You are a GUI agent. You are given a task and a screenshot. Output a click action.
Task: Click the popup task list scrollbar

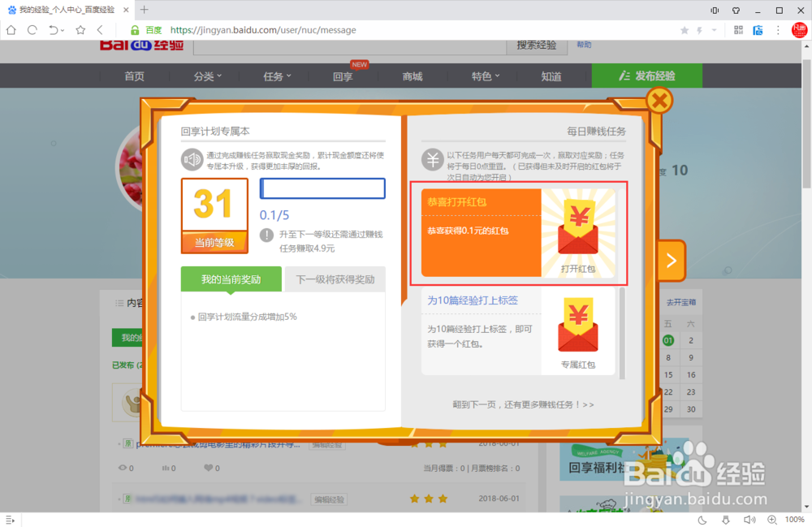[622, 334]
